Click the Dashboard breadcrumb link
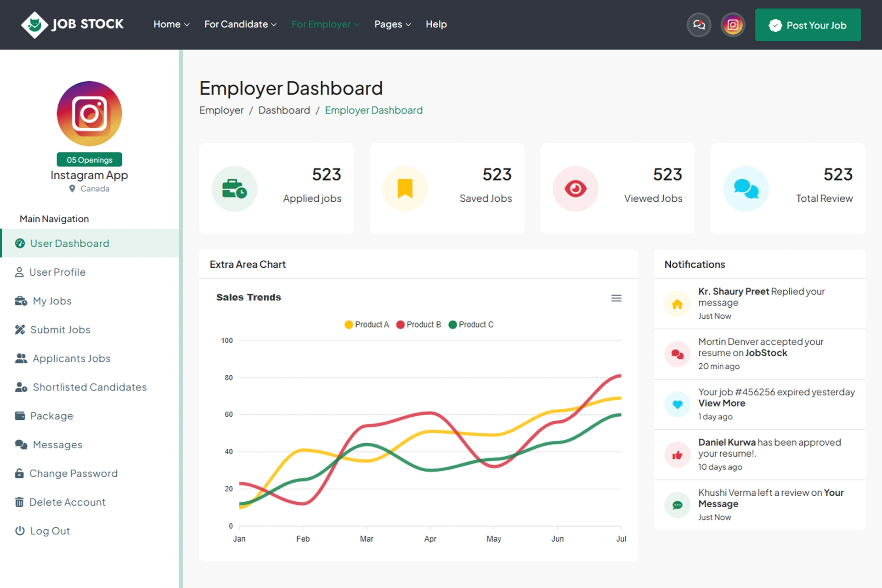Viewport: 882px width, 588px height. (x=284, y=110)
